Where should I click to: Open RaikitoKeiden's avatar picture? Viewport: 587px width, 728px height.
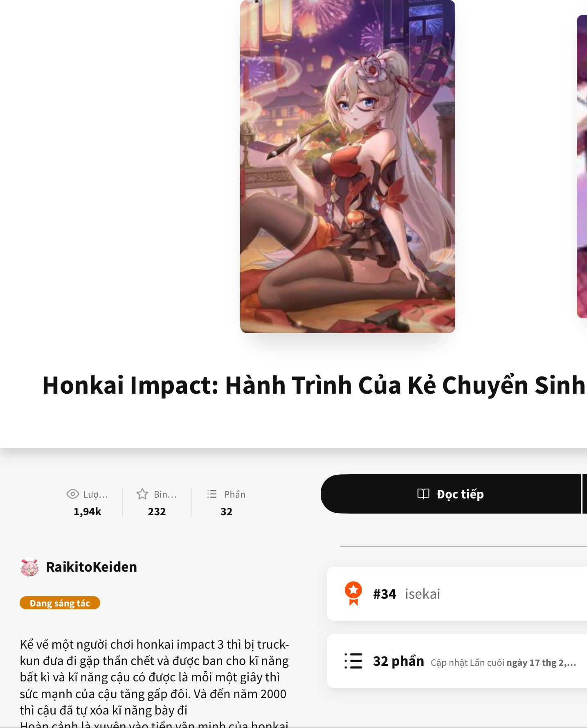[29, 567]
